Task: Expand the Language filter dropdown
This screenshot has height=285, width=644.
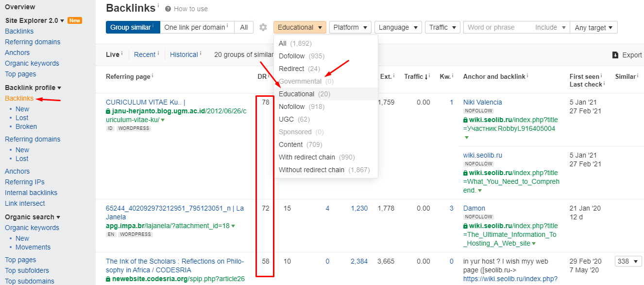Action: click(398, 27)
